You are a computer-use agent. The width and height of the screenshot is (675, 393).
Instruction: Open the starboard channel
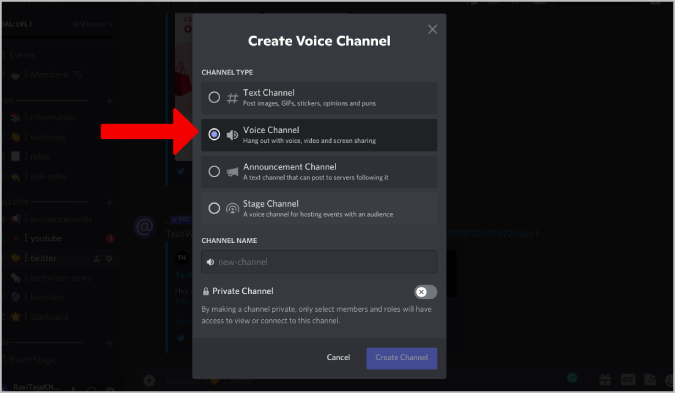tap(49, 317)
